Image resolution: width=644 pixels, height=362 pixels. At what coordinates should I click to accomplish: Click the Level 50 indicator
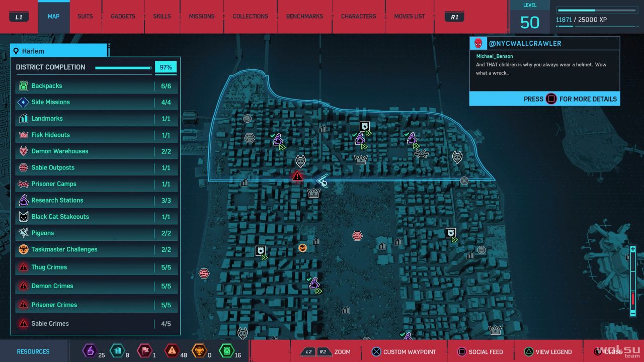click(529, 18)
